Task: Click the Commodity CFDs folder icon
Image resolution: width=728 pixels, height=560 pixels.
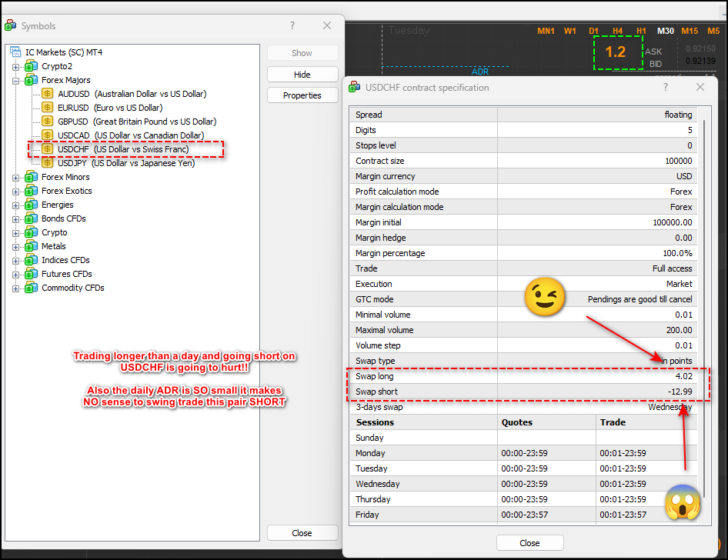Action: [x=32, y=288]
